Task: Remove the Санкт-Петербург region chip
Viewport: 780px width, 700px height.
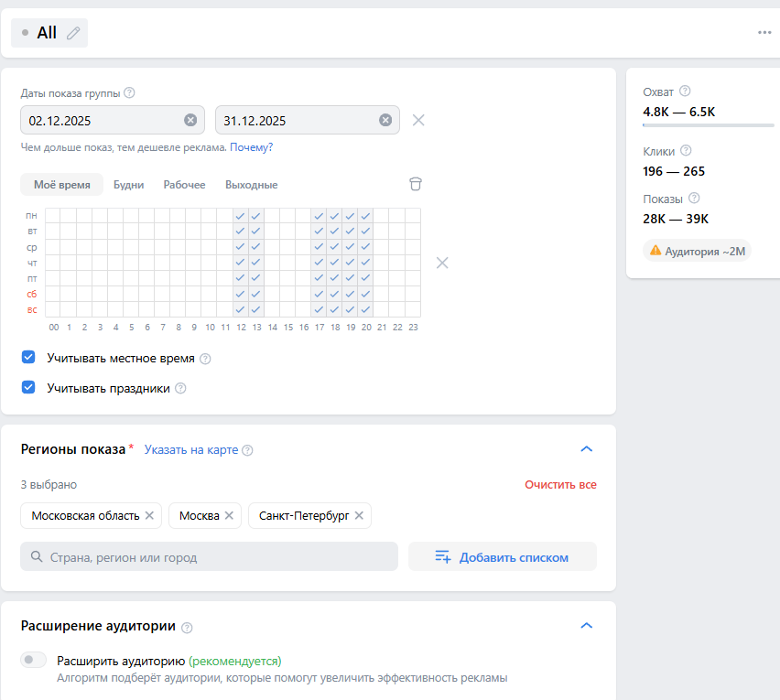Action: [x=359, y=515]
